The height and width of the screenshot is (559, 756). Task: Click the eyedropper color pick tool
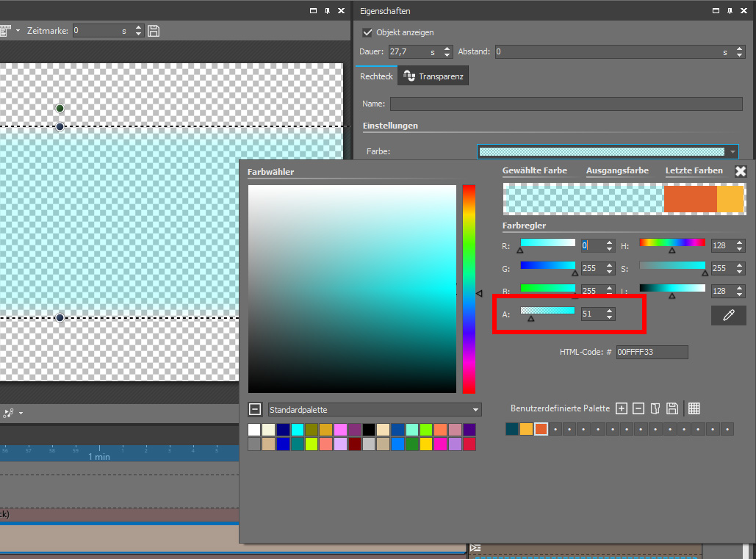coord(728,315)
